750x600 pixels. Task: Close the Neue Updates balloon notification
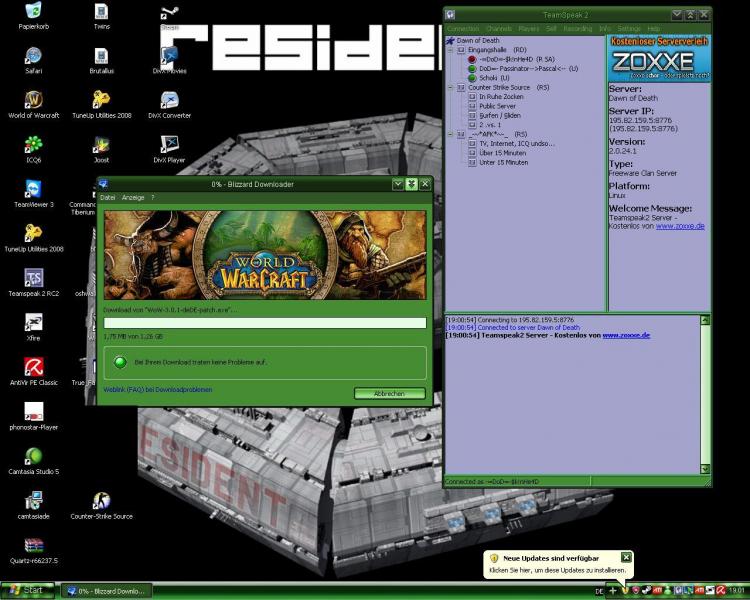(626, 557)
